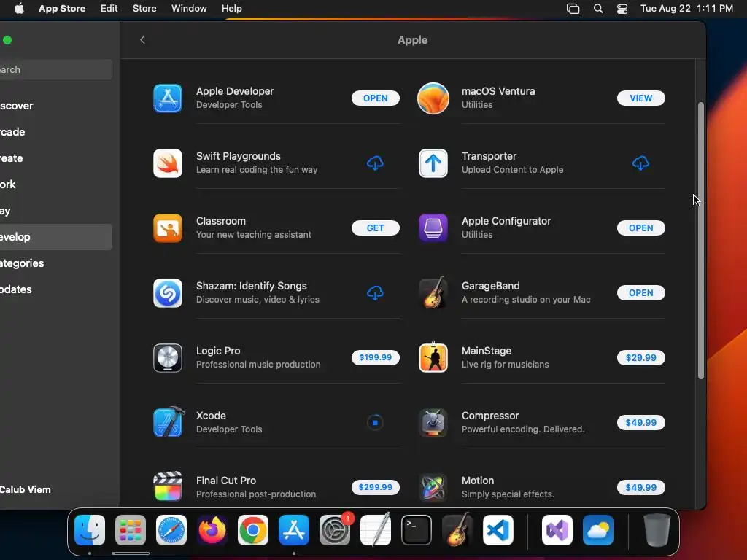Open Apple Configurator with the OPEN button
Screen dimensions: 747x560
[640, 227]
